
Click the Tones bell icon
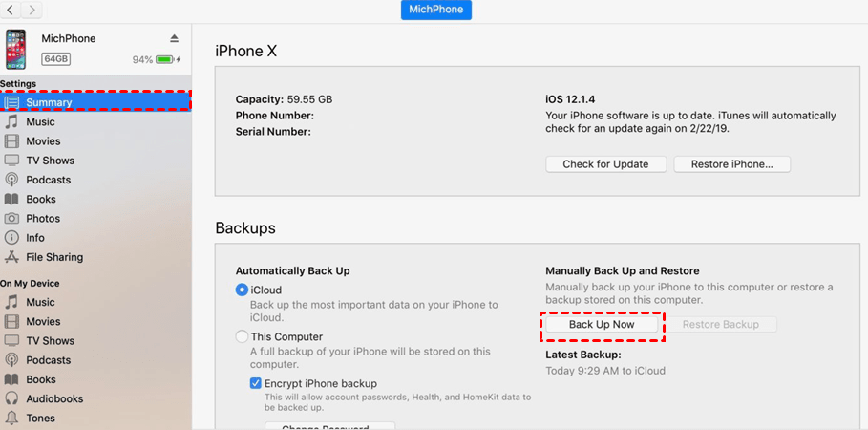point(11,418)
